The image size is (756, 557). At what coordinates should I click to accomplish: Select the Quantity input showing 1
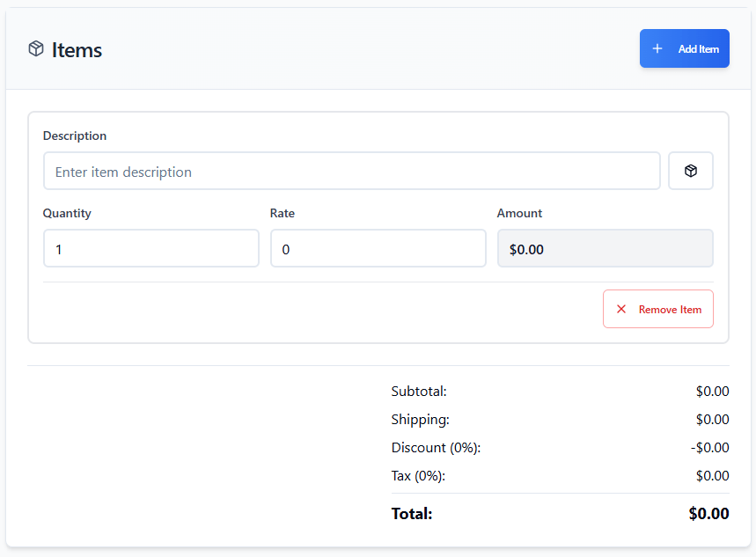click(x=150, y=248)
